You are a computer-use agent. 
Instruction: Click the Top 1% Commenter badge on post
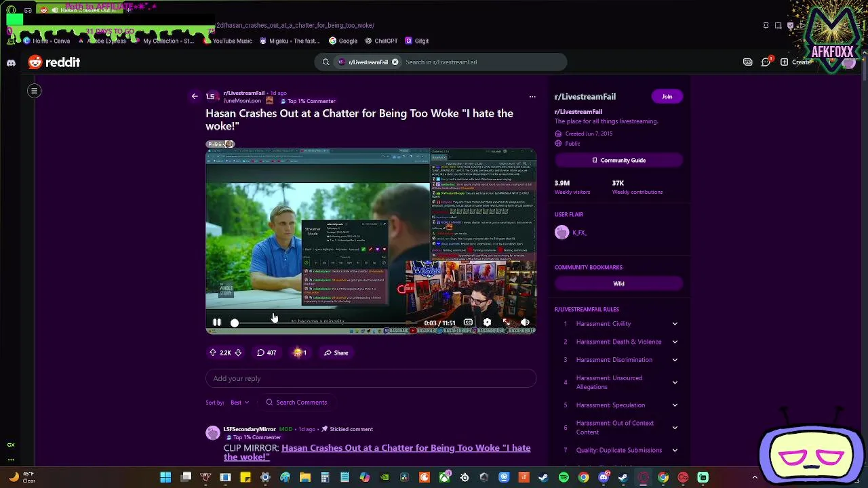[x=308, y=101]
